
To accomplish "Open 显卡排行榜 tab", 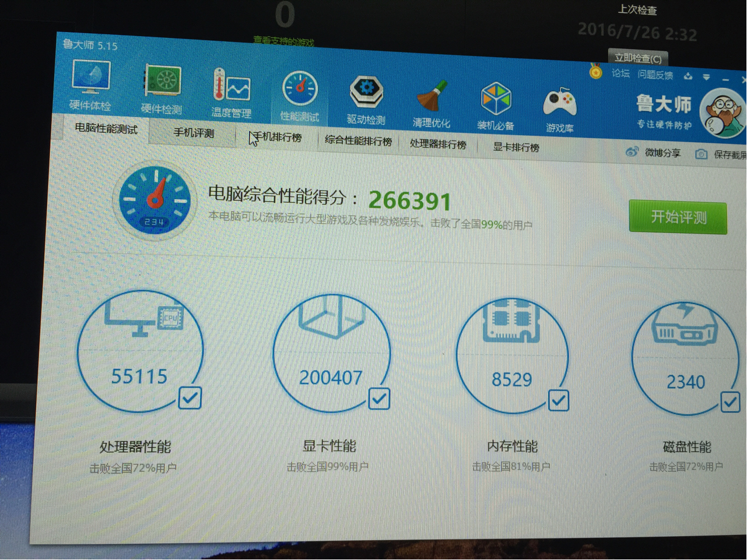I will click(516, 147).
